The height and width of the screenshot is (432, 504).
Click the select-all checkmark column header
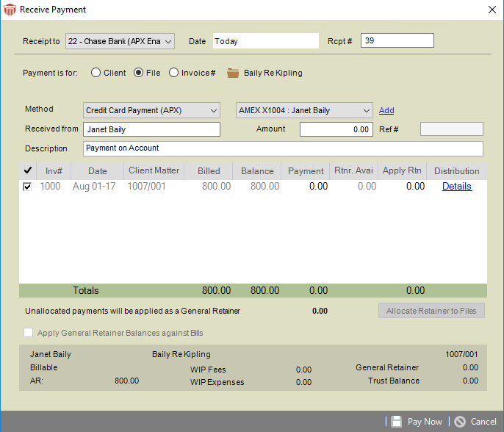click(x=28, y=170)
